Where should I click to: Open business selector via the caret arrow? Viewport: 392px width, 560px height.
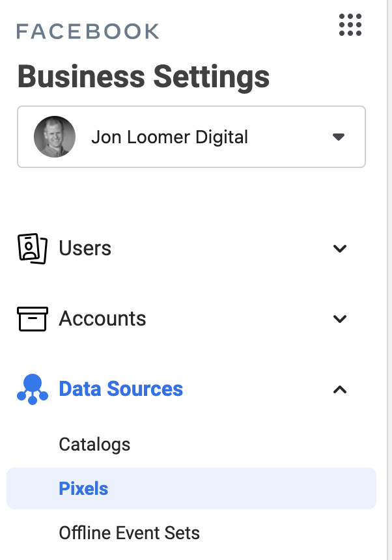[339, 137]
